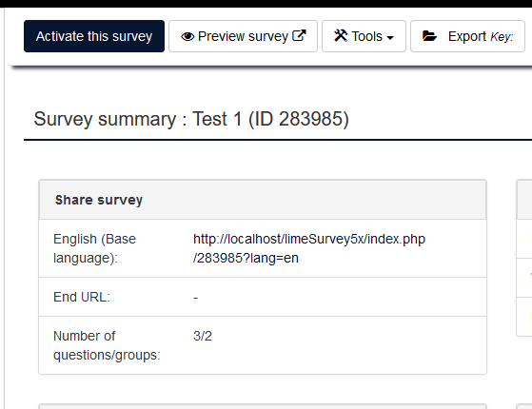Expand the Tools dropdown
The height and width of the screenshot is (409, 532).
coord(364,36)
